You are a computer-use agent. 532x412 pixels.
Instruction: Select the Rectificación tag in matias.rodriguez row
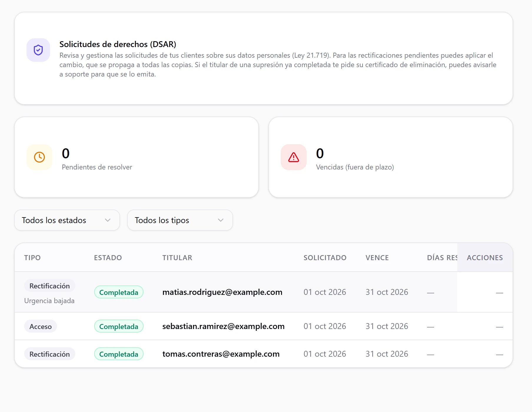click(50, 286)
